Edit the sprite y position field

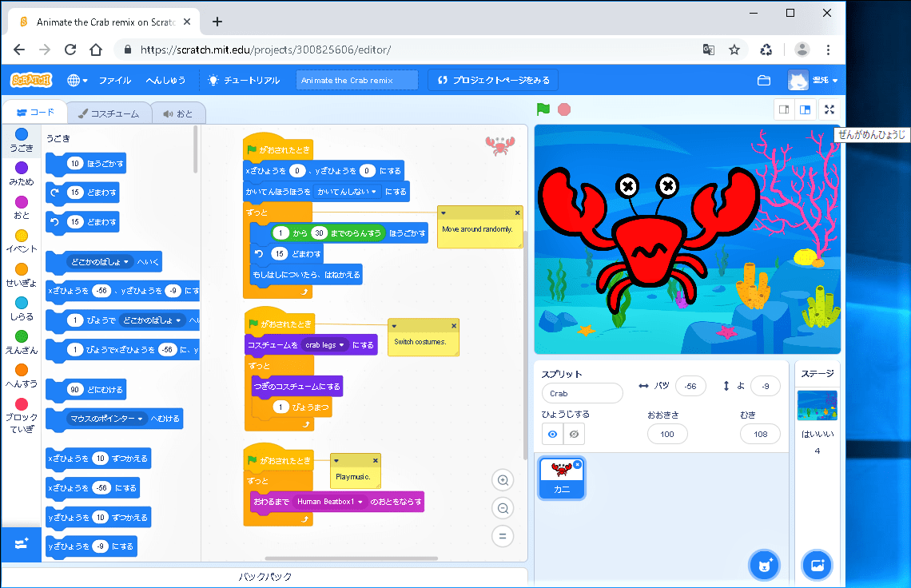766,386
